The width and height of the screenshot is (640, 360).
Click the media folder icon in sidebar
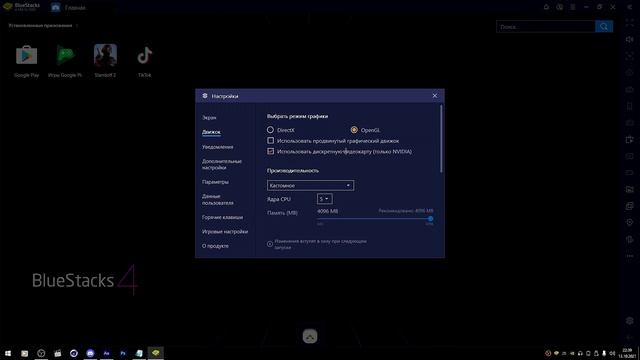[629, 189]
